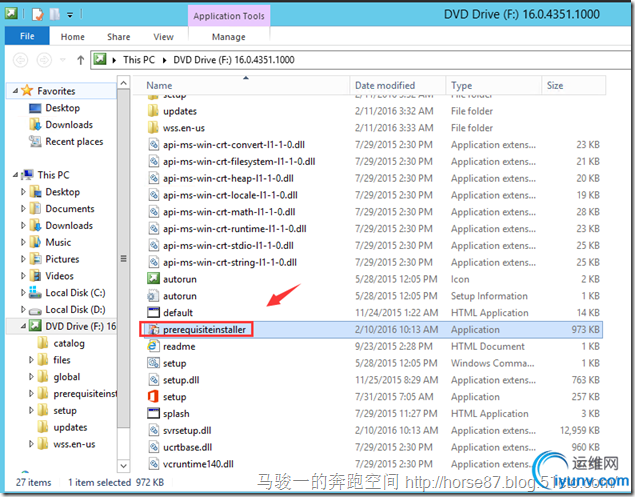Click the Forward navigation arrow
This screenshot has height=497, width=635.
click(x=44, y=60)
